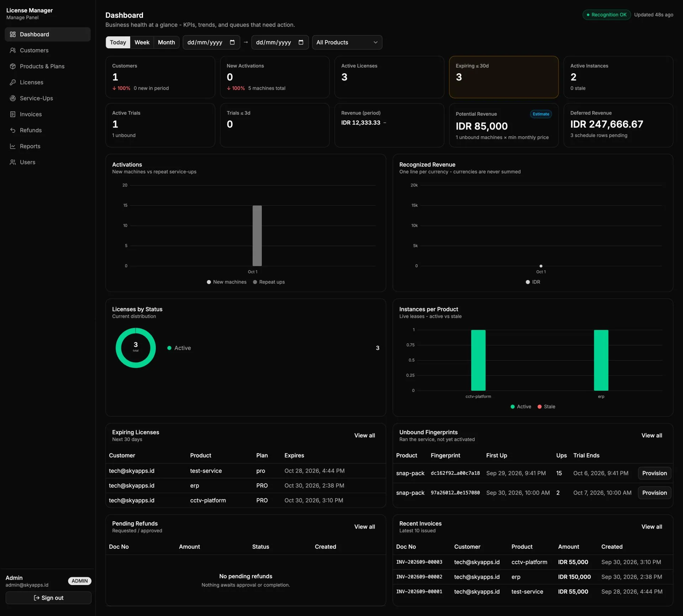Provision fingerprint dc162f92…a00c7a18
Viewport: 683px width, 616px height.
pos(655,473)
